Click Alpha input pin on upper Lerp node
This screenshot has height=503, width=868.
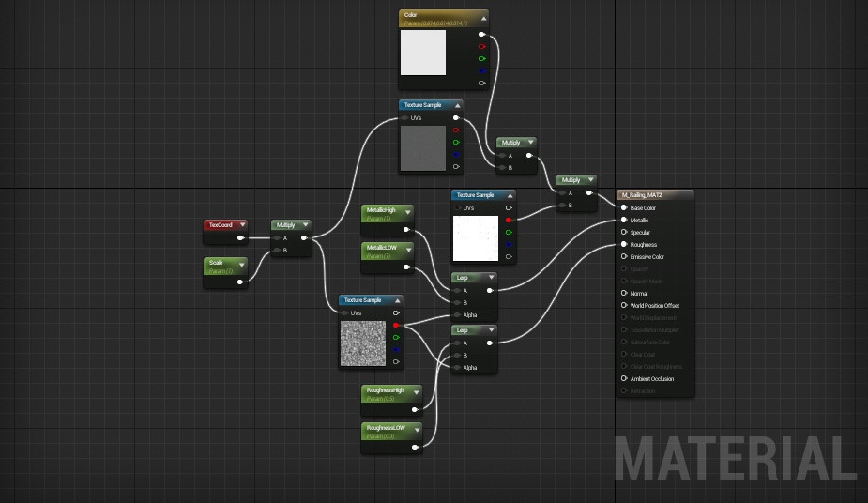click(x=457, y=315)
